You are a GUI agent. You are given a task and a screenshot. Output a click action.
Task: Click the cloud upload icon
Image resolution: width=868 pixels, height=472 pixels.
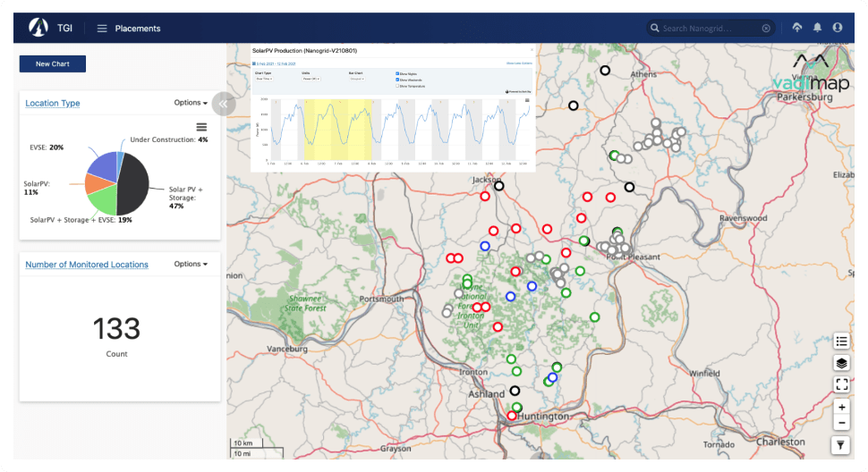click(797, 27)
